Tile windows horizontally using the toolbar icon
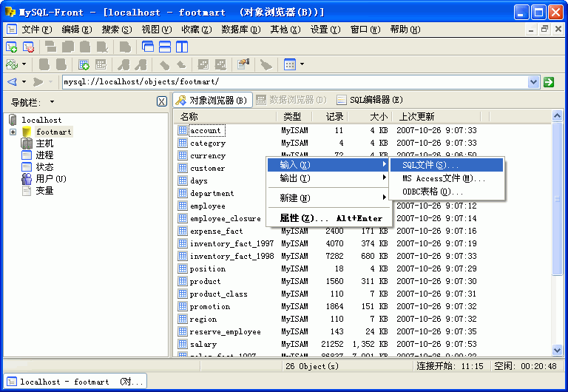Screen dimensions: 568x392 pyautogui.click(x=165, y=47)
